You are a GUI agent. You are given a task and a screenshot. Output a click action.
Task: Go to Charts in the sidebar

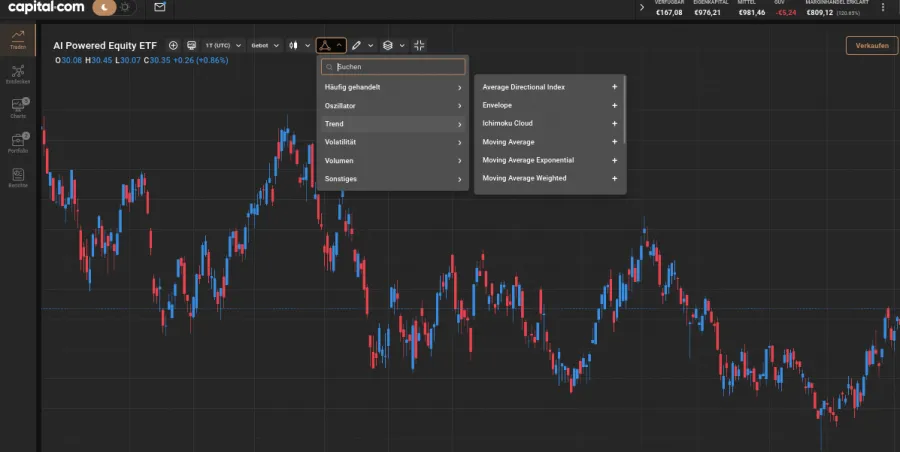[x=17, y=108]
